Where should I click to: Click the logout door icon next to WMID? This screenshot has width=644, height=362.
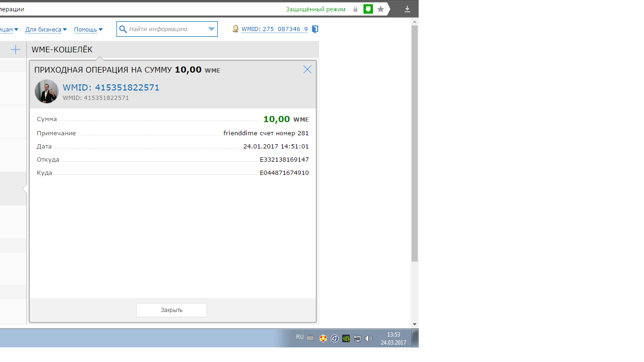(315, 29)
